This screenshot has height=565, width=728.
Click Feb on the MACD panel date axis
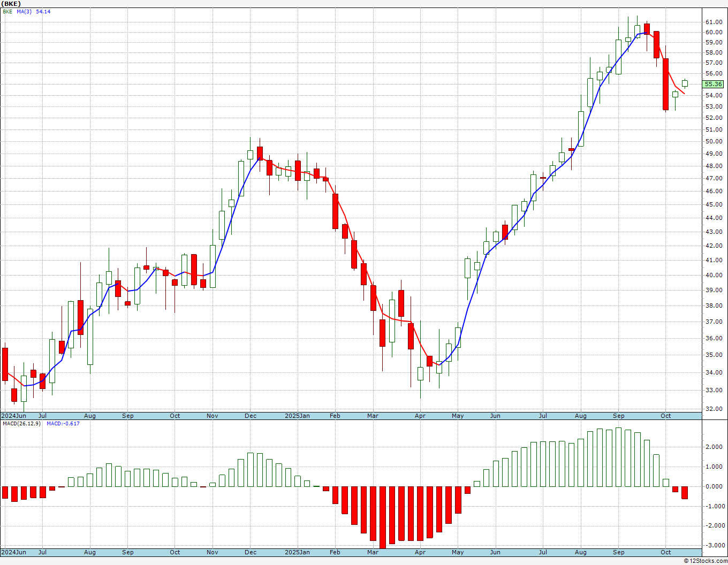[x=335, y=552]
